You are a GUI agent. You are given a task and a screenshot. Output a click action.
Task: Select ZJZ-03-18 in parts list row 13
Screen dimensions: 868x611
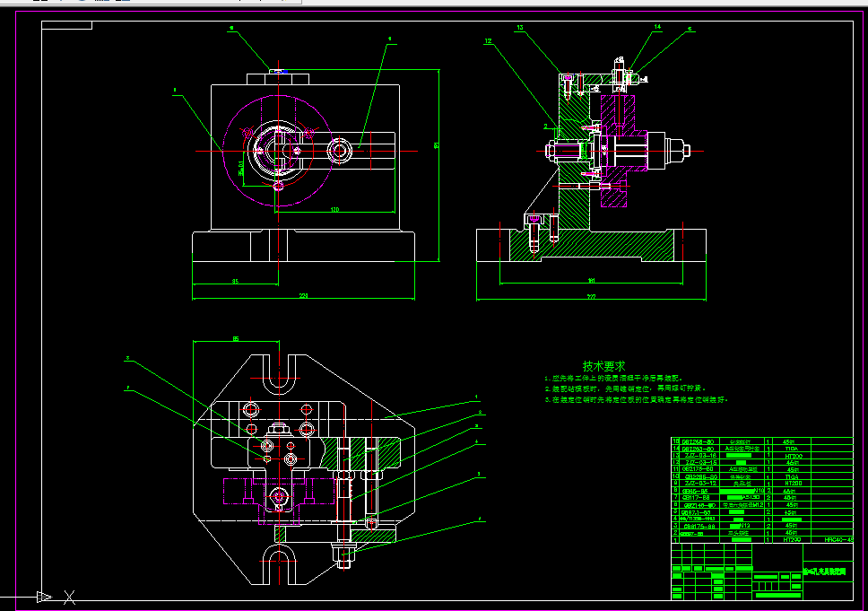701,456
